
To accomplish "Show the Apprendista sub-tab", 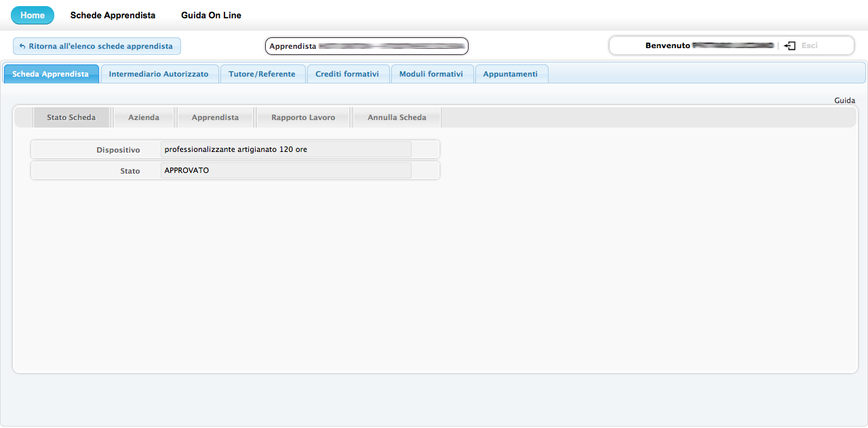I will 215,117.
